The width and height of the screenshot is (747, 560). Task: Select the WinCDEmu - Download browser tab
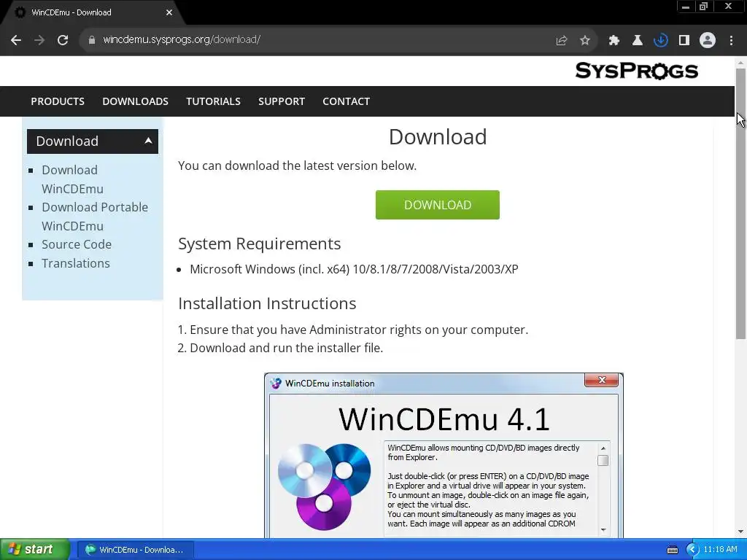[93, 12]
